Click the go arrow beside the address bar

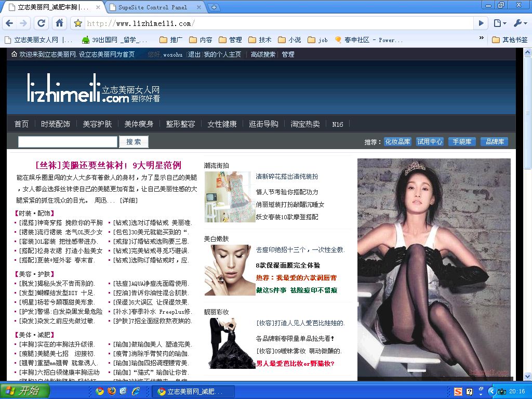click(x=481, y=23)
